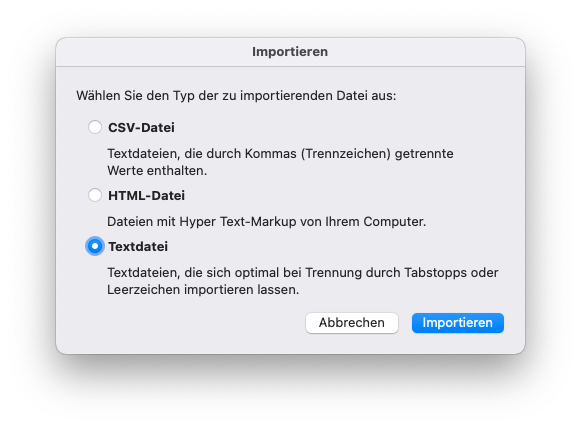The image size is (581, 428).
Task: Click the bold CSV-Datei label text
Action: [x=141, y=127]
